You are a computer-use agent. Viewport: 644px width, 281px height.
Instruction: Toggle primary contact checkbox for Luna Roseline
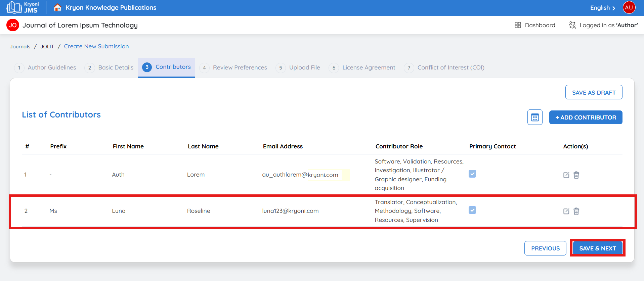point(472,210)
